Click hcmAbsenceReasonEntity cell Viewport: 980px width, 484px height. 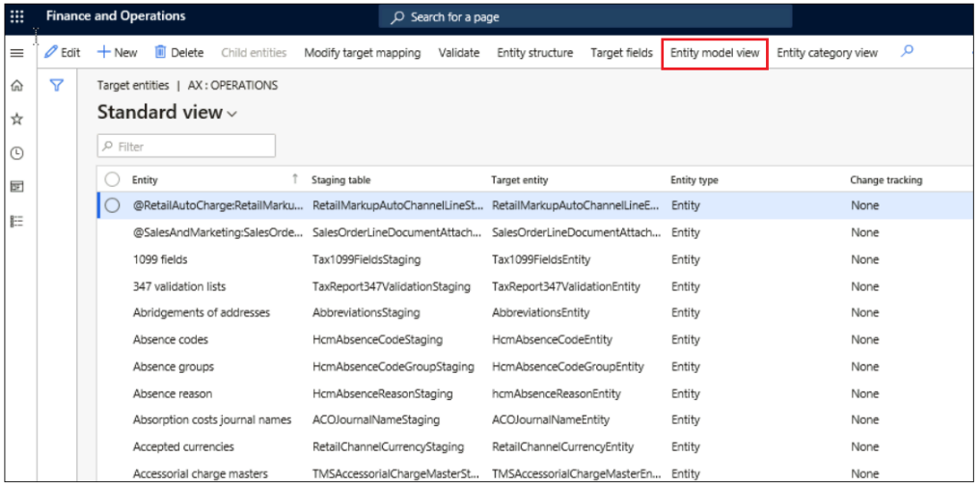pyautogui.click(x=557, y=394)
